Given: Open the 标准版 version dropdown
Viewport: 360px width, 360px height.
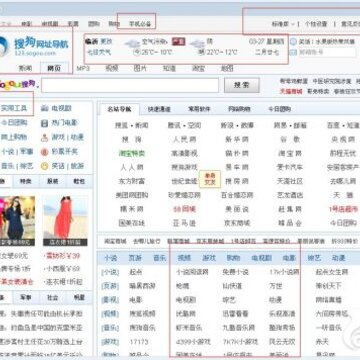Looking at the screenshot, I should (x=283, y=24).
